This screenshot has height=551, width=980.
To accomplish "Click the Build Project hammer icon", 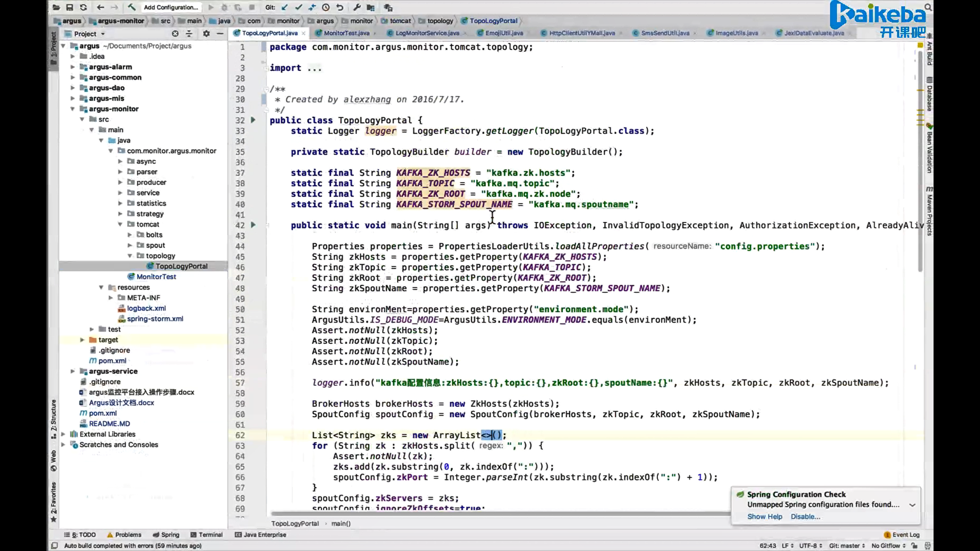I will point(131,7).
